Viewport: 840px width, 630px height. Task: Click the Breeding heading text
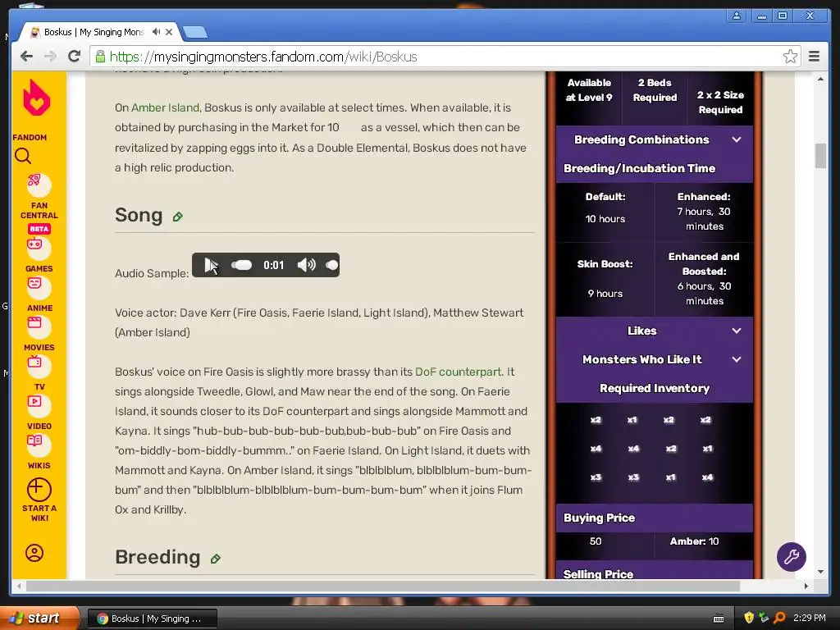pyautogui.click(x=157, y=557)
